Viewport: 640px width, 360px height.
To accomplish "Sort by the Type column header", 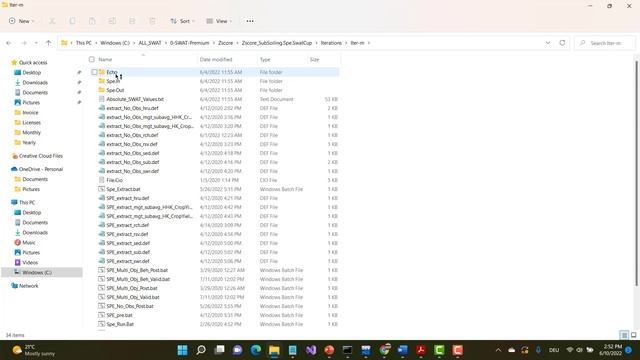I will pyautogui.click(x=265, y=60).
